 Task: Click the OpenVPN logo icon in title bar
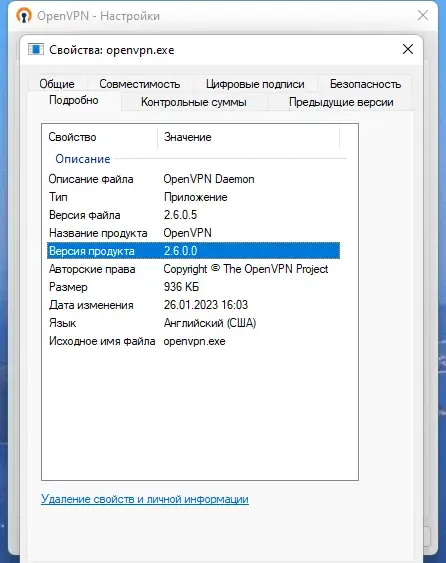(x=24, y=15)
